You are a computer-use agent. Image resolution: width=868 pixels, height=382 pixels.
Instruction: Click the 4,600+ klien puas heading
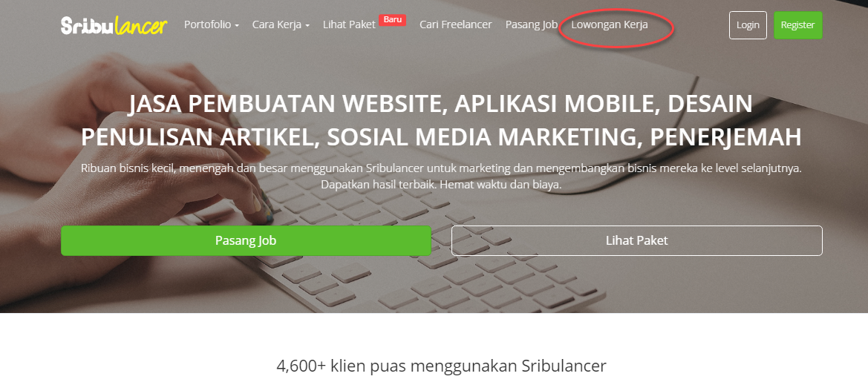[x=441, y=366]
